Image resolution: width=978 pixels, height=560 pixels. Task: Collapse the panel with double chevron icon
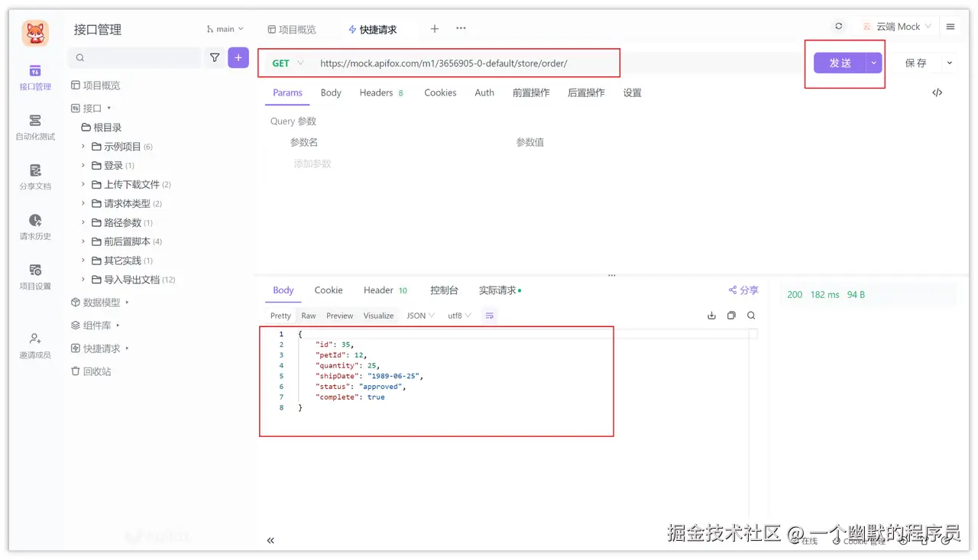270,540
